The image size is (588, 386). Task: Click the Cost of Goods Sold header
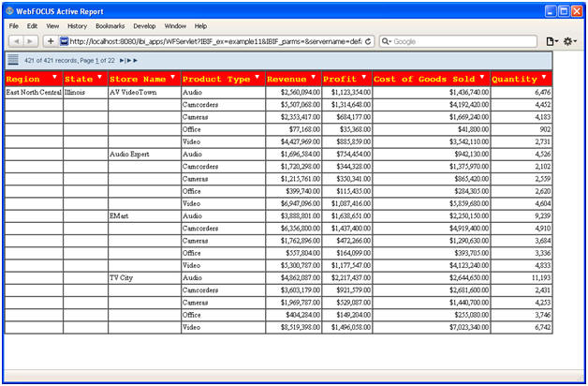click(424, 79)
